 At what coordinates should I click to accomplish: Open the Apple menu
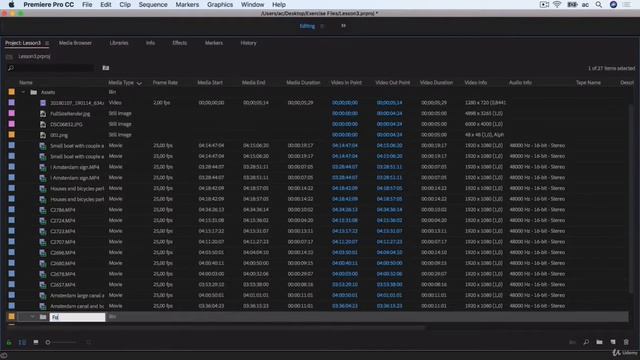(x=11, y=4)
